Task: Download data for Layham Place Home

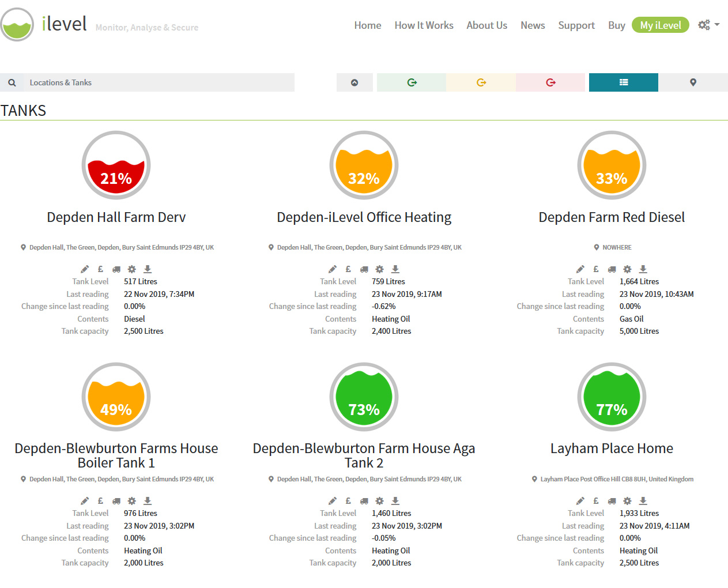Action: pos(643,501)
